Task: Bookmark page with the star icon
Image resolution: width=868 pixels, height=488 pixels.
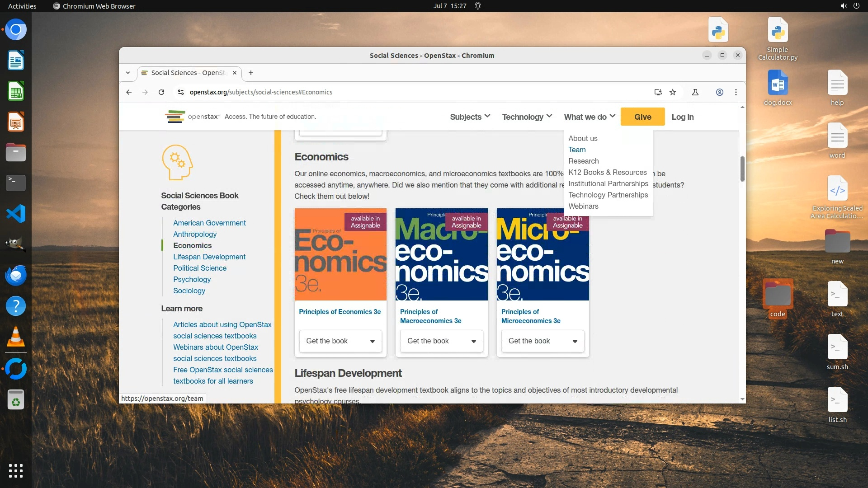Action: (x=673, y=92)
